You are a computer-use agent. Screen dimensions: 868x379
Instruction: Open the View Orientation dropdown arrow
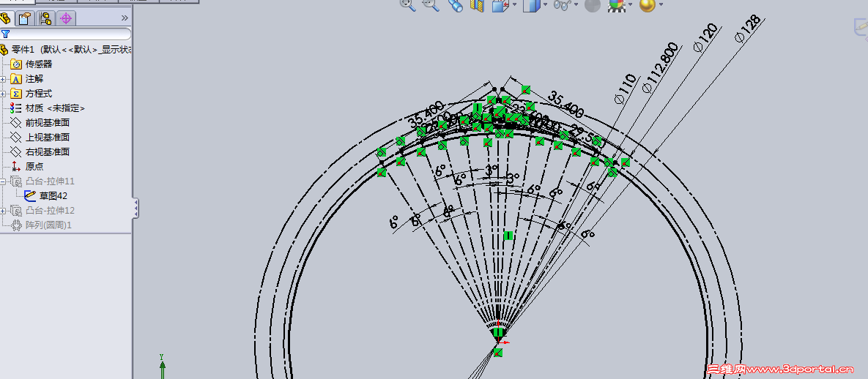(x=515, y=5)
